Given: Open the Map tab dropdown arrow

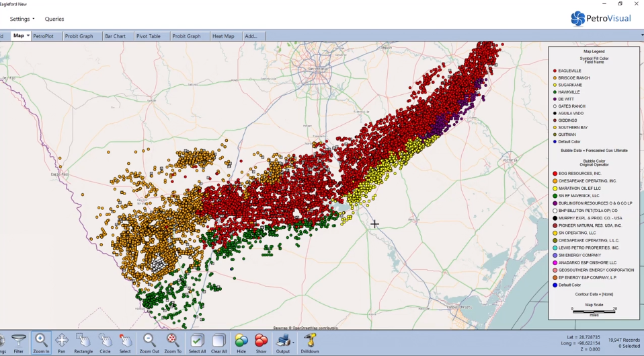Looking at the screenshot, I should [28, 36].
